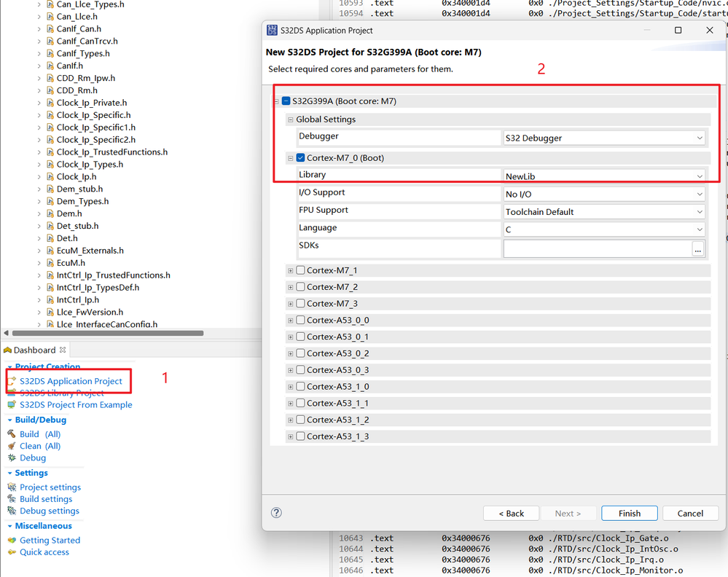The image size is (728, 577).
Task: Check the Cortex-A53_0_2 core checkbox
Action: pyautogui.click(x=300, y=353)
